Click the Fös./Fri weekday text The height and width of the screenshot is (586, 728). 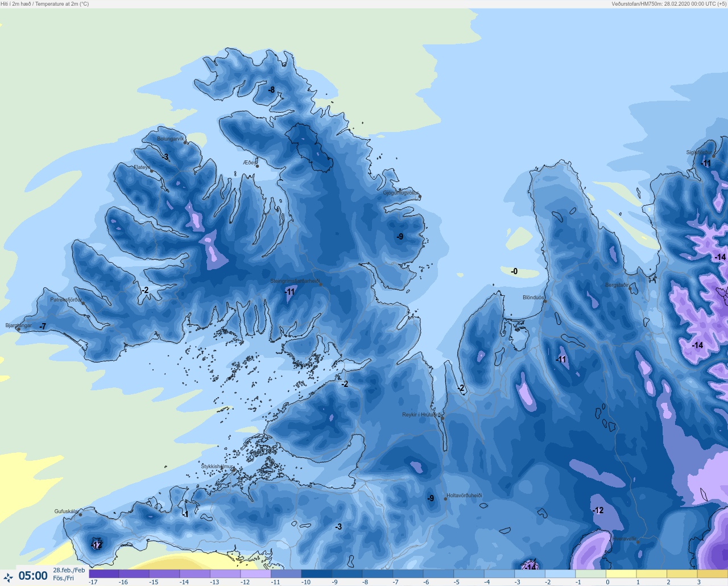tap(64, 579)
